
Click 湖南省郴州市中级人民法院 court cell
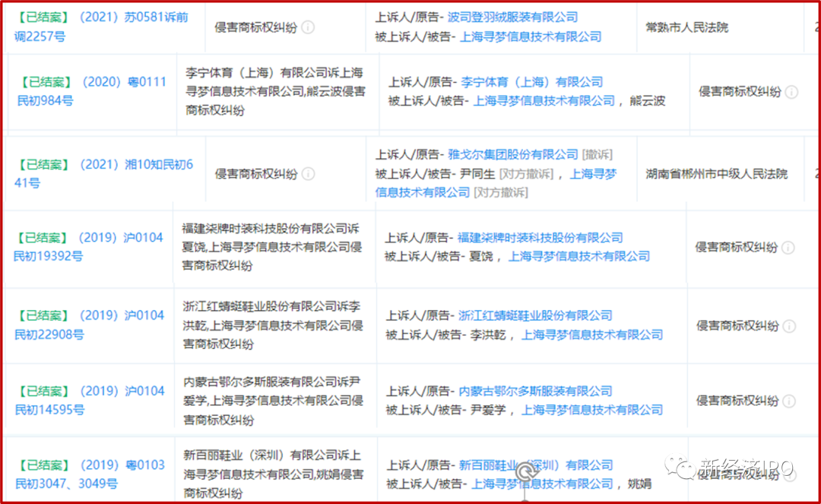click(x=716, y=174)
